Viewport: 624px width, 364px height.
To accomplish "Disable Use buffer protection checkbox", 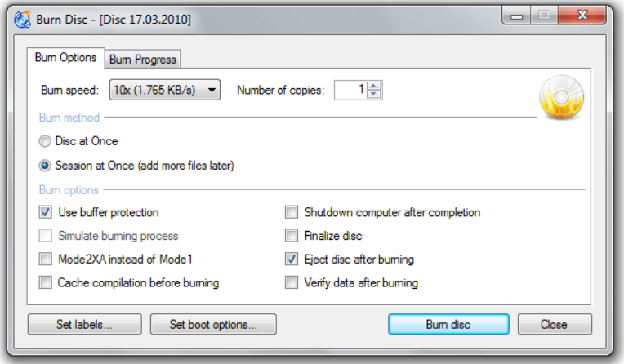I will pyautogui.click(x=46, y=212).
